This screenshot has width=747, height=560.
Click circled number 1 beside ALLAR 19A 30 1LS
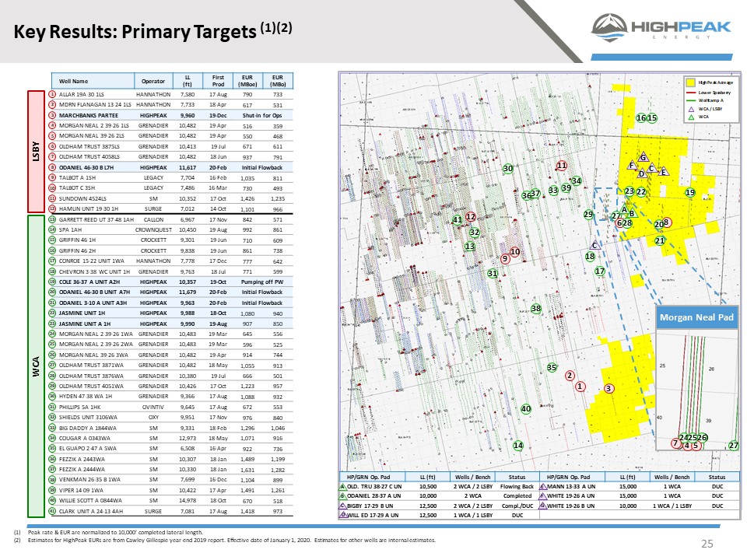tap(52, 94)
